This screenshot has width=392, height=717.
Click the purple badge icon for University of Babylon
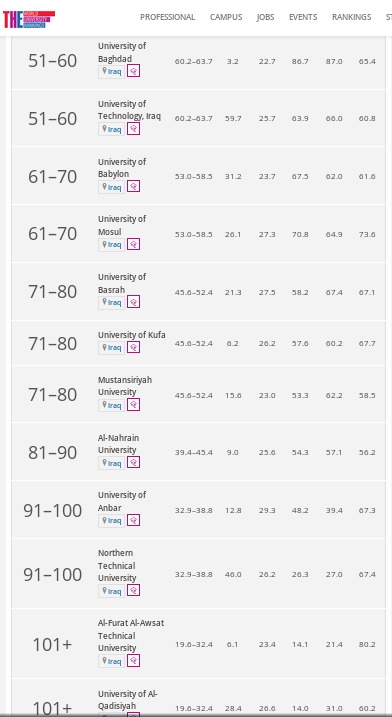(x=133, y=187)
